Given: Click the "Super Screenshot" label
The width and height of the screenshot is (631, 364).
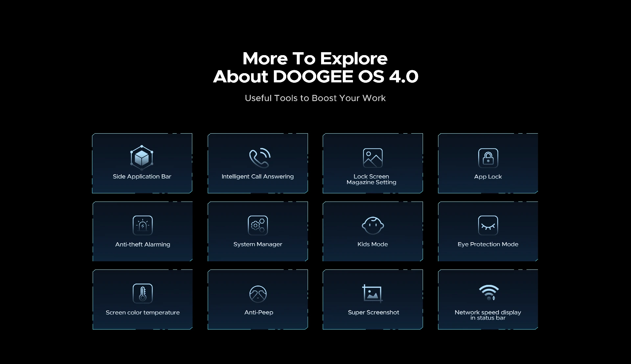Looking at the screenshot, I should pyautogui.click(x=373, y=312).
